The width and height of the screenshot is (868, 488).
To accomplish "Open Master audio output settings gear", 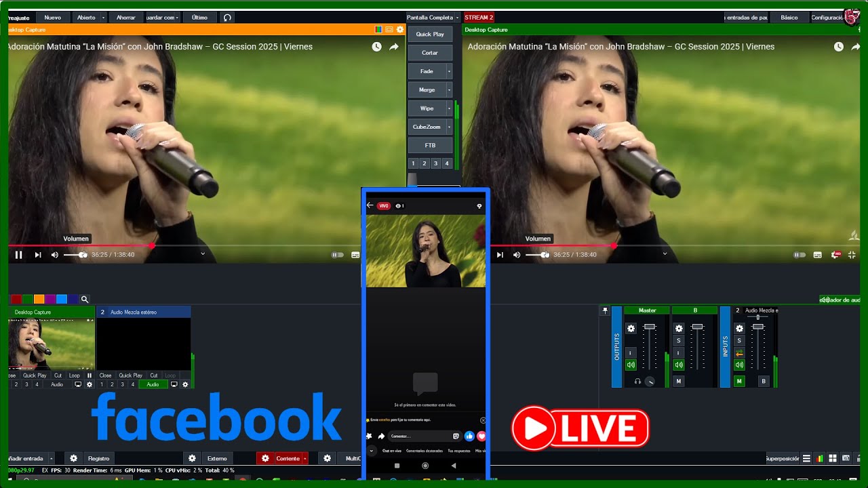I will pos(631,328).
